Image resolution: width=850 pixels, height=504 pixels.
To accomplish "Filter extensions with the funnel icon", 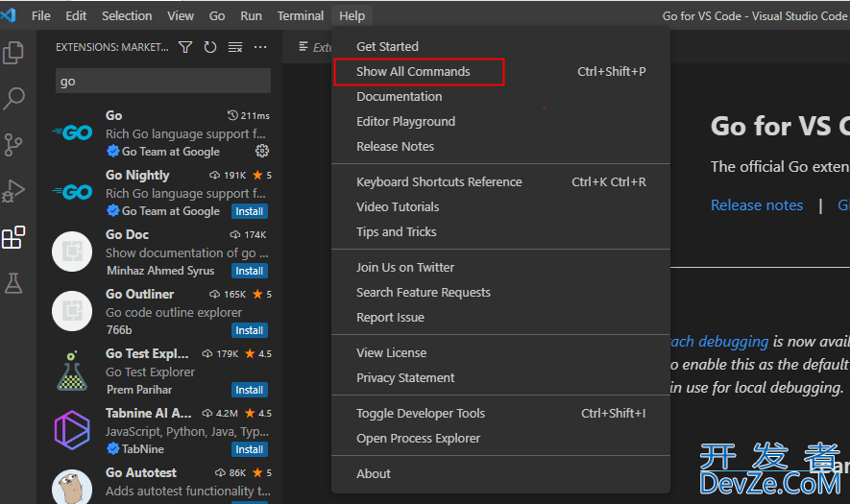I will 185,47.
